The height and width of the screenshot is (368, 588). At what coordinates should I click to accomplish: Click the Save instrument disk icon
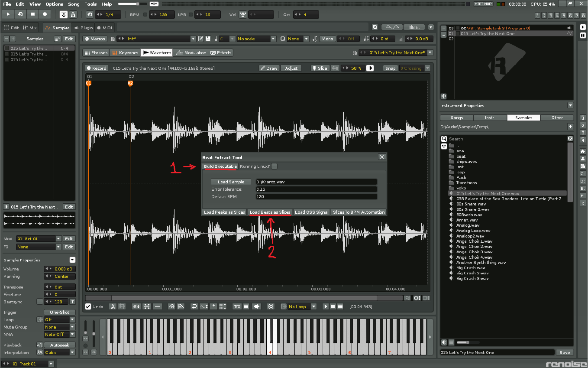pyautogui.click(x=208, y=39)
